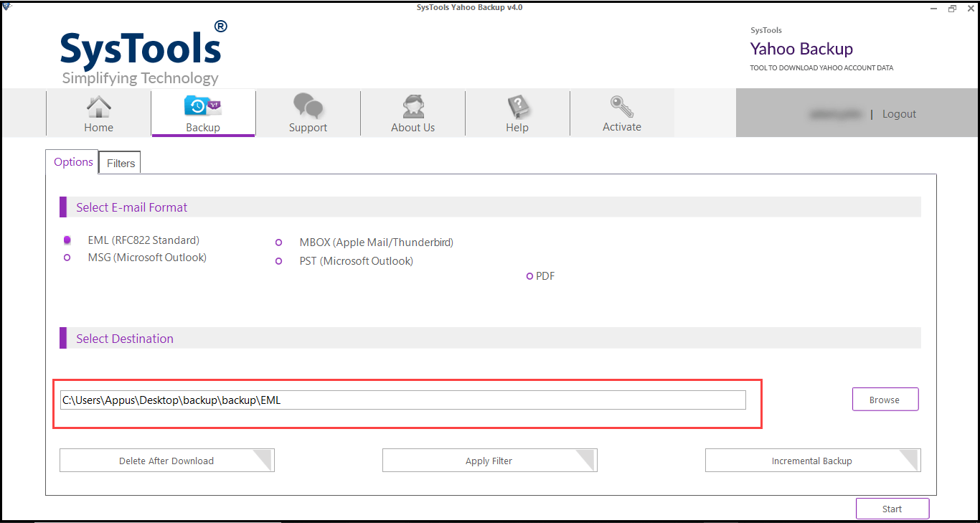The height and width of the screenshot is (523, 980).
Task: Toggle Delete After Download option
Action: (166, 461)
